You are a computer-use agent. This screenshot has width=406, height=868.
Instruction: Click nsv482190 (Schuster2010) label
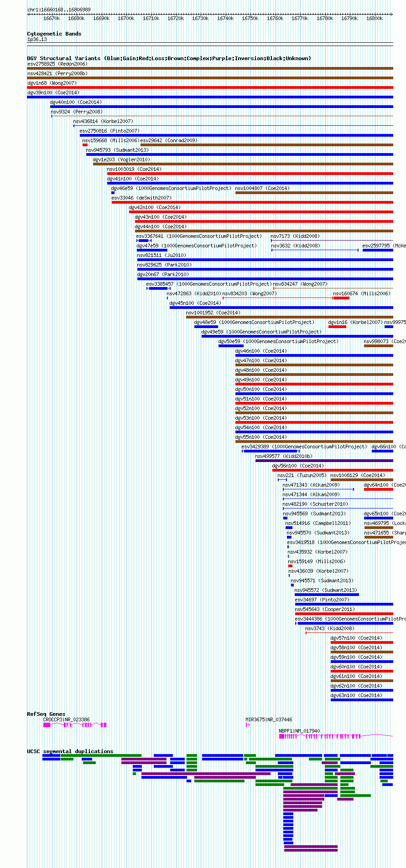(315, 504)
